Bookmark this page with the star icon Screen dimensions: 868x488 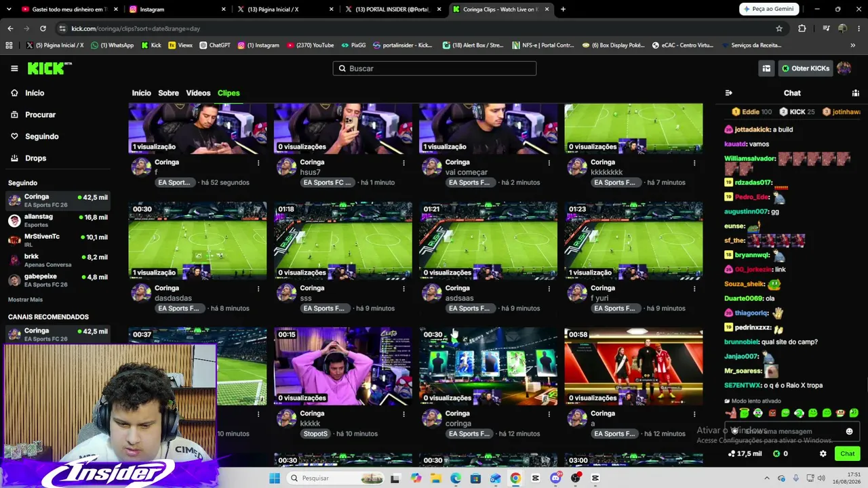click(779, 28)
